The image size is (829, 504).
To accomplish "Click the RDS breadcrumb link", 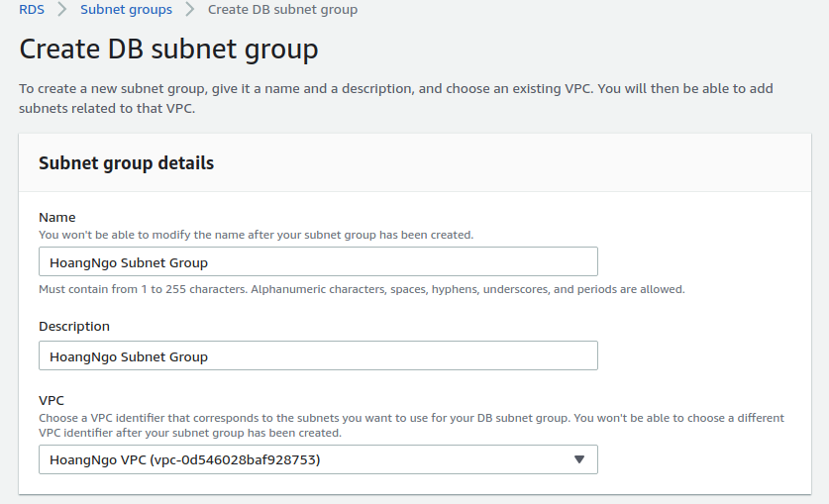I will pyautogui.click(x=32, y=10).
